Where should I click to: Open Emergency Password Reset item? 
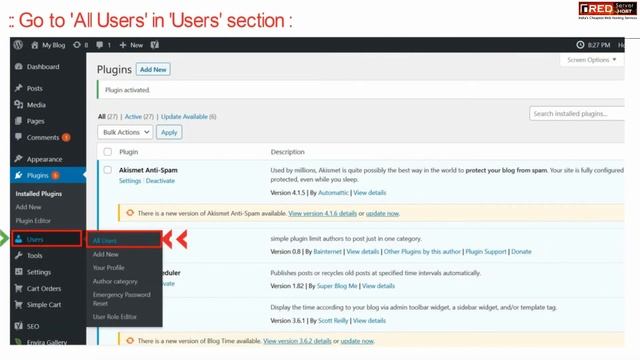122,299
